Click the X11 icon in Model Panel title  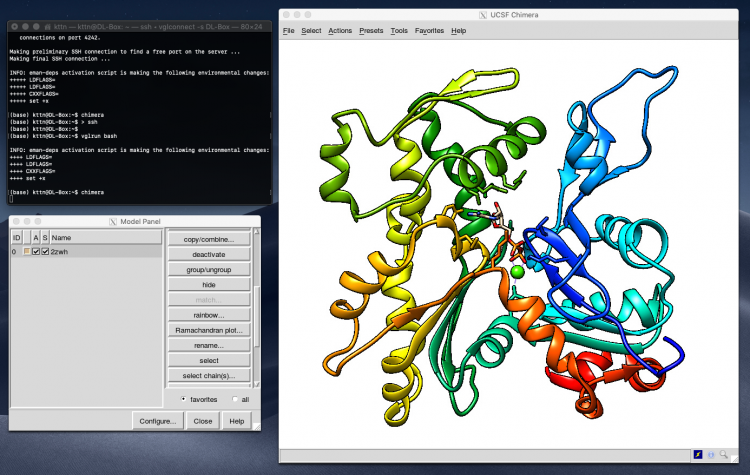(112, 222)
